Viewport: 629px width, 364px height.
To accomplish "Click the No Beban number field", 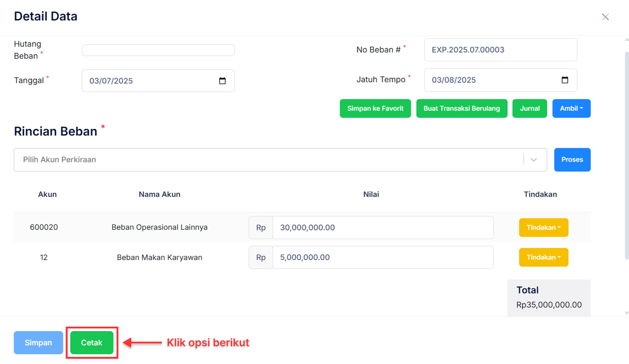I will coord(500,50).
